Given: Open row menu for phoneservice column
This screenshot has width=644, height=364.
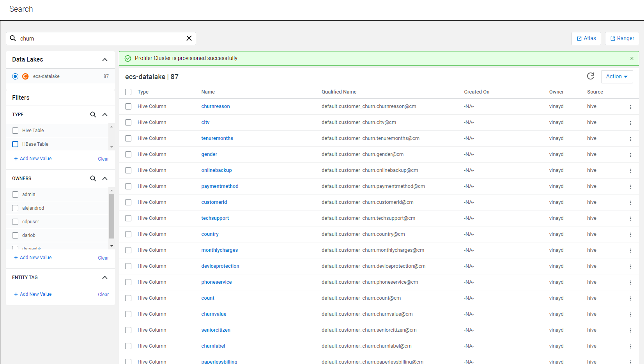Looking at the screenshot, I should coord(631,283).
